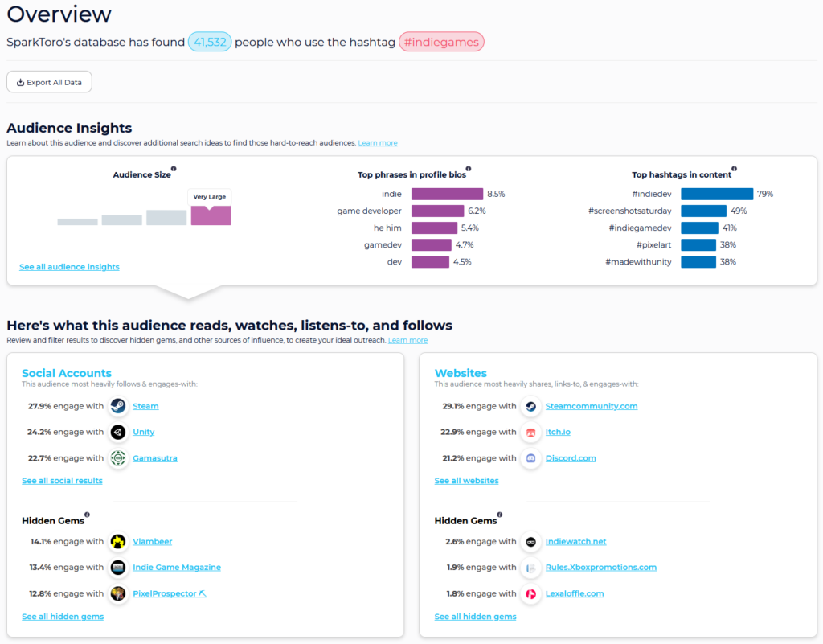Open the Steamcommunity.com link

coord(592,406)
